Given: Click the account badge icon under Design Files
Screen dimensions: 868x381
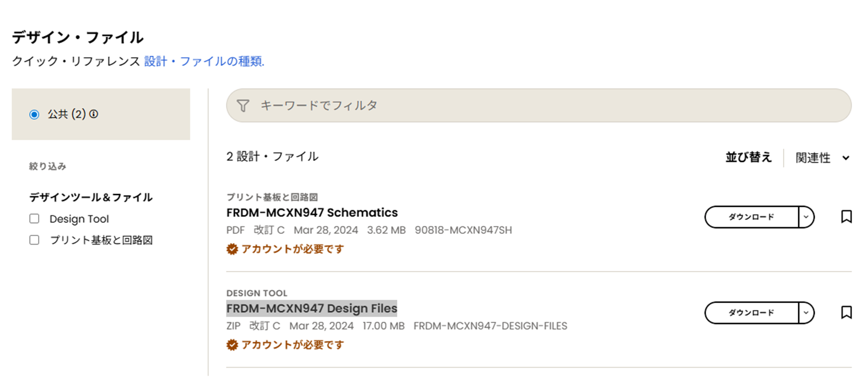Looking at the screenshot, I should pyautogui.click(x=232, y=344).
